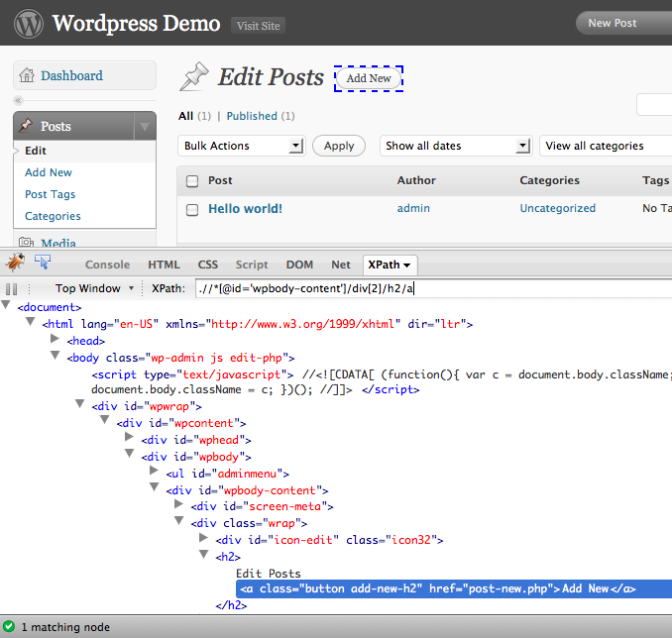672x638 pixels.
Task: Open the admin author link
Action: (x=413, y=208)
